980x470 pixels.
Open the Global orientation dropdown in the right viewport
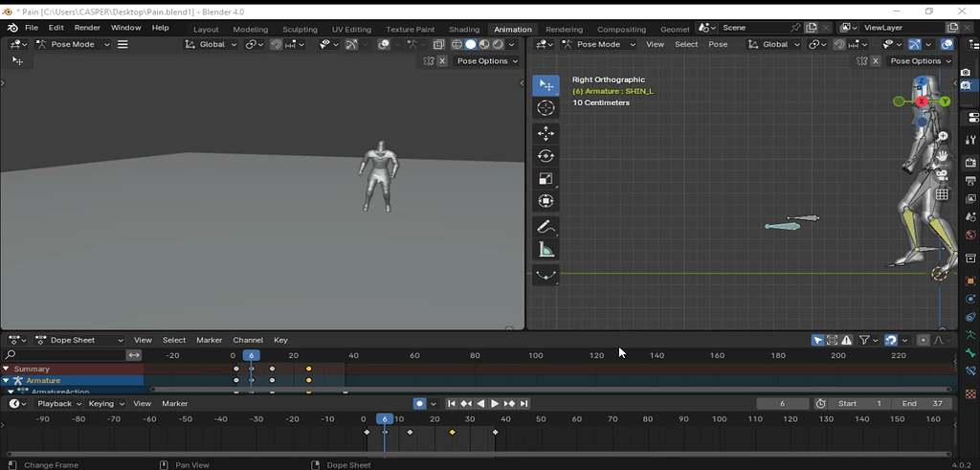coord(774,44)
